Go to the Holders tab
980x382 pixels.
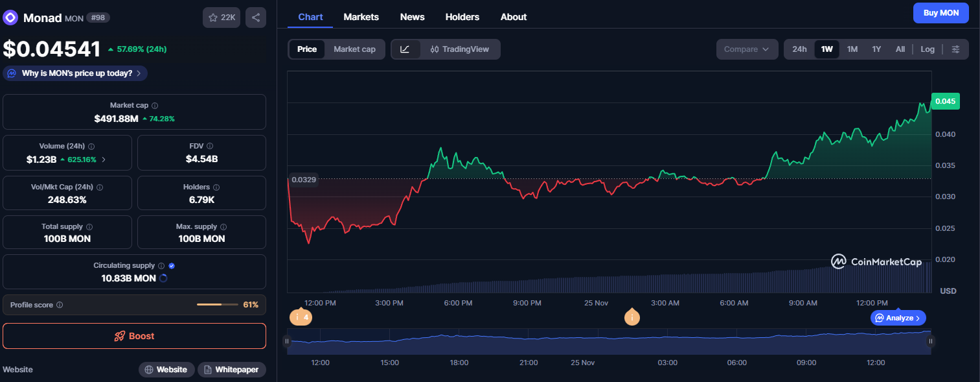(x=462, y=17)
